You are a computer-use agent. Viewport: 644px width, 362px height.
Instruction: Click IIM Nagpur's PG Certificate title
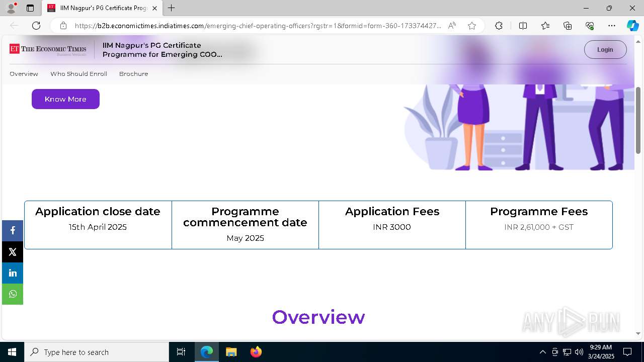(x=162, y=50)
